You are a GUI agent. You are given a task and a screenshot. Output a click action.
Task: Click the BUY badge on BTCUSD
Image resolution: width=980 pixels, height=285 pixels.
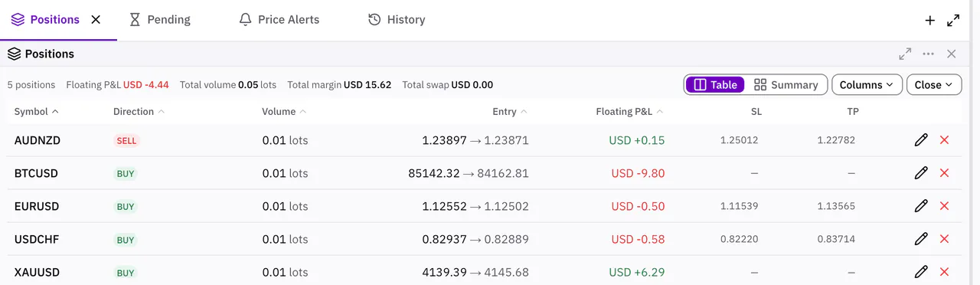tap(126, 174)
